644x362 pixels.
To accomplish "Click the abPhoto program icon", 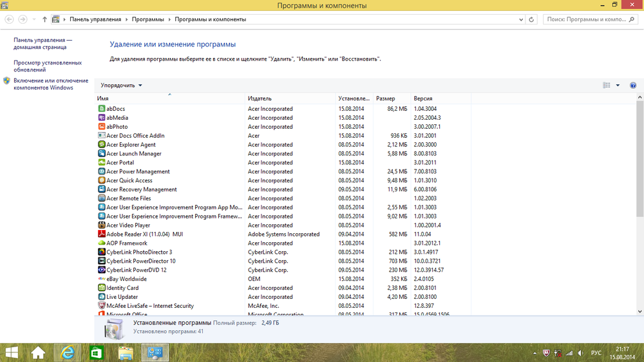I will coord(102,126).
